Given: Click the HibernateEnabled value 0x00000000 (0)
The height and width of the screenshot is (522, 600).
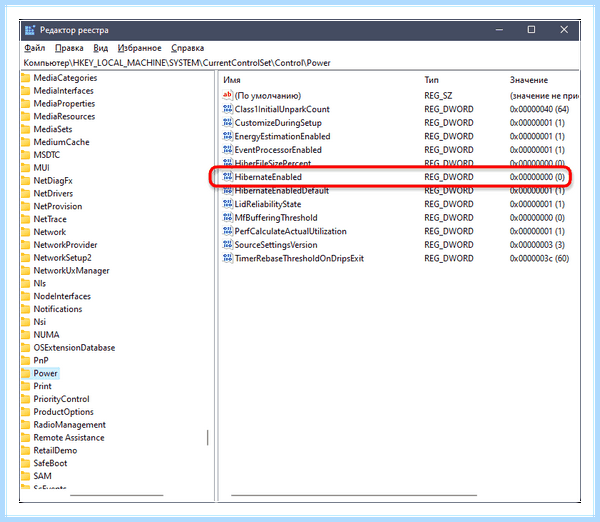Looking at the screenshot, I should (537, 177).
